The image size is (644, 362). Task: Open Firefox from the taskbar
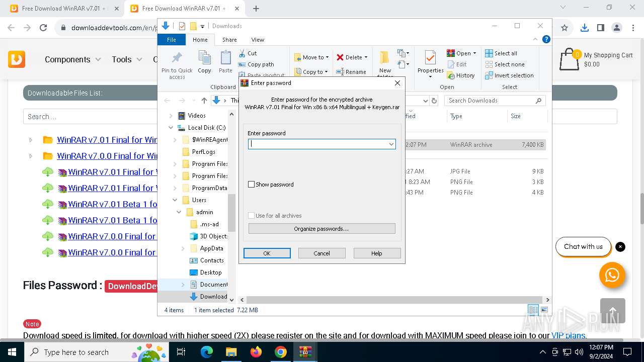point(256,352)
